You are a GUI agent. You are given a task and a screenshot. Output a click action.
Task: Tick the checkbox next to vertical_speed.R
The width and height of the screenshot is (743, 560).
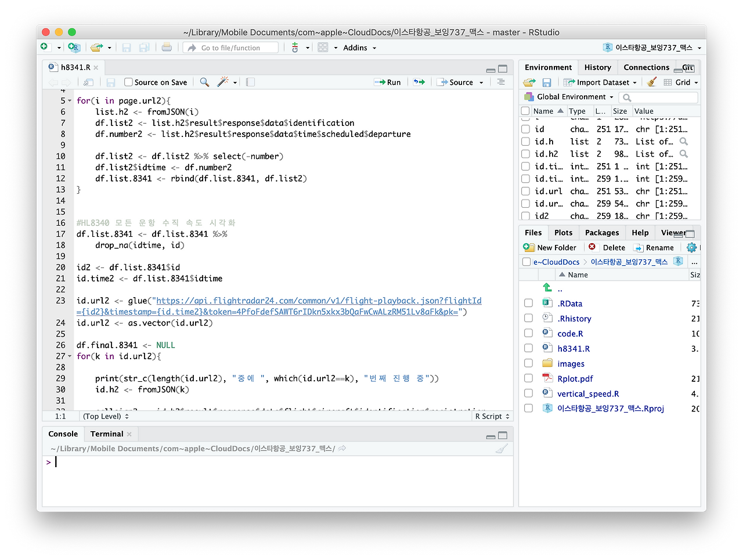[528, 393]
